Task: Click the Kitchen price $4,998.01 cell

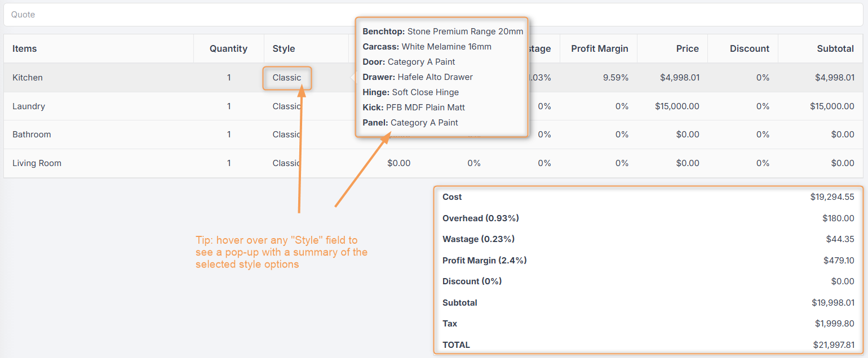Action: pos(680,78)
